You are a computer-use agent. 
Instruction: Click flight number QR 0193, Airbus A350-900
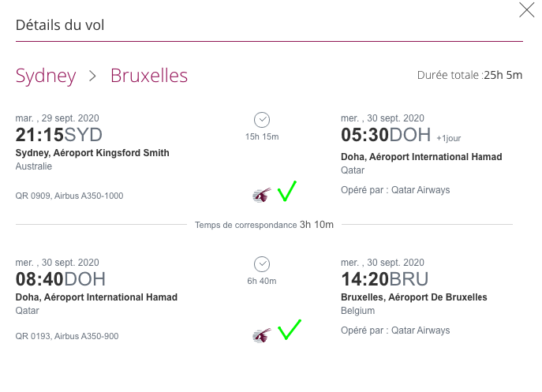pyautogui.click(x=67, y=336)
